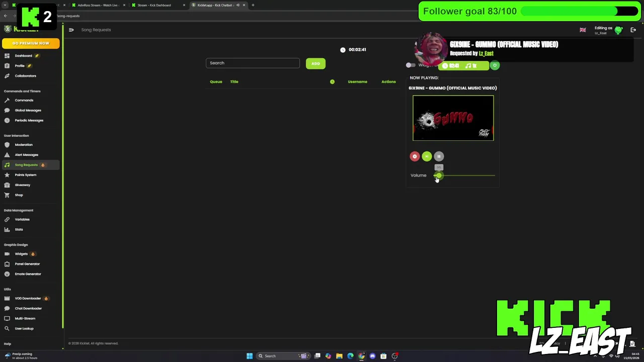The image size is (644, 362).
Task: Toggle the Widget switch above Now Playing
Action: [x=411, y=65]
